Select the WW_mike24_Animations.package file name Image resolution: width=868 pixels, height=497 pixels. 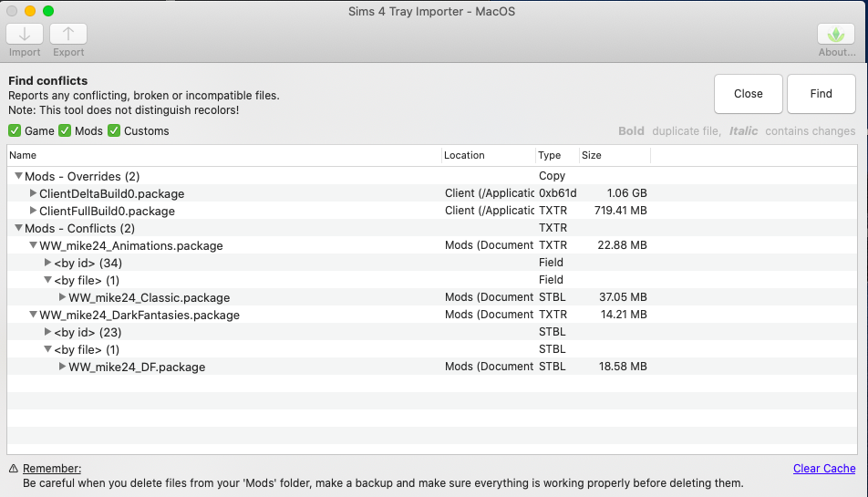click(x=131, y=245)
